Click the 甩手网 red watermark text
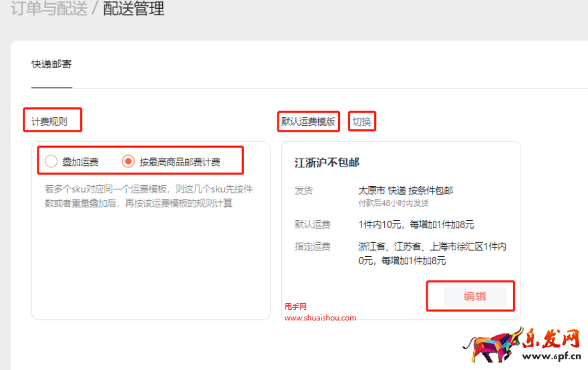Viewport: 588px width, 370px height. point(295,306)
